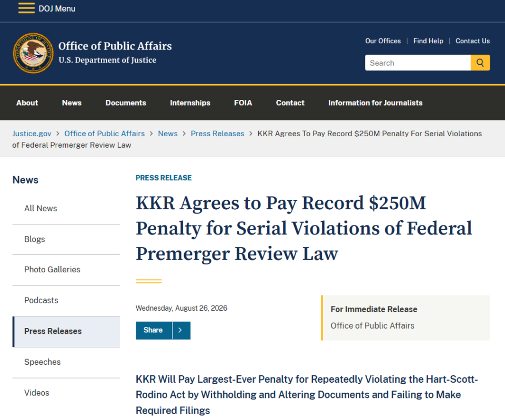This screenshot has width=505, height=420.
Task: Click the Office of Public Affairs header title
Action: click(115, 46)
